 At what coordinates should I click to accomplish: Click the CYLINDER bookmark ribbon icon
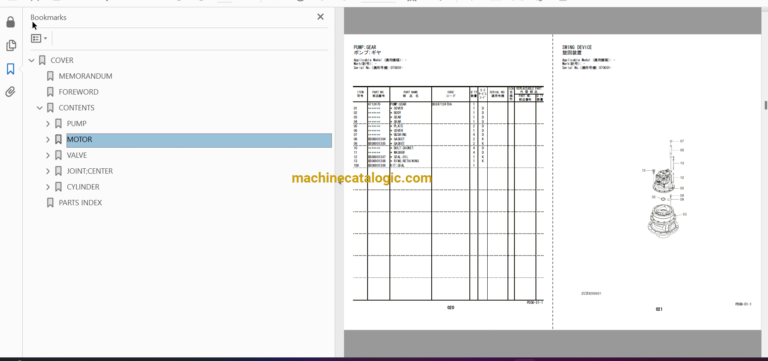pos(58,187)
